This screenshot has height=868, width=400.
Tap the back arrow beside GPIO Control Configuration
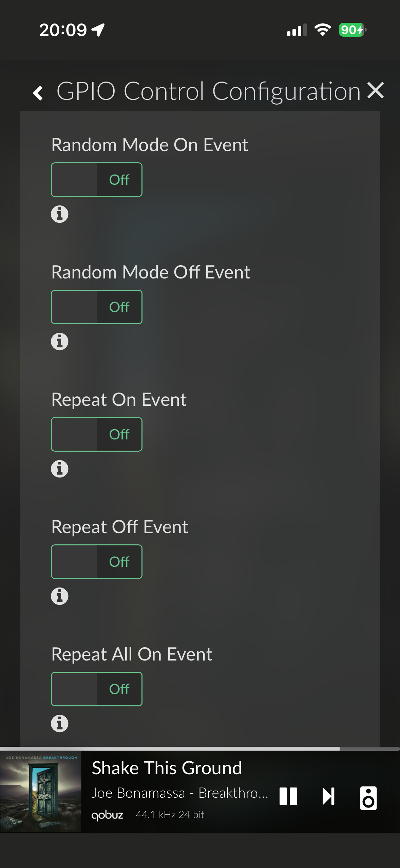pos(38,93)
